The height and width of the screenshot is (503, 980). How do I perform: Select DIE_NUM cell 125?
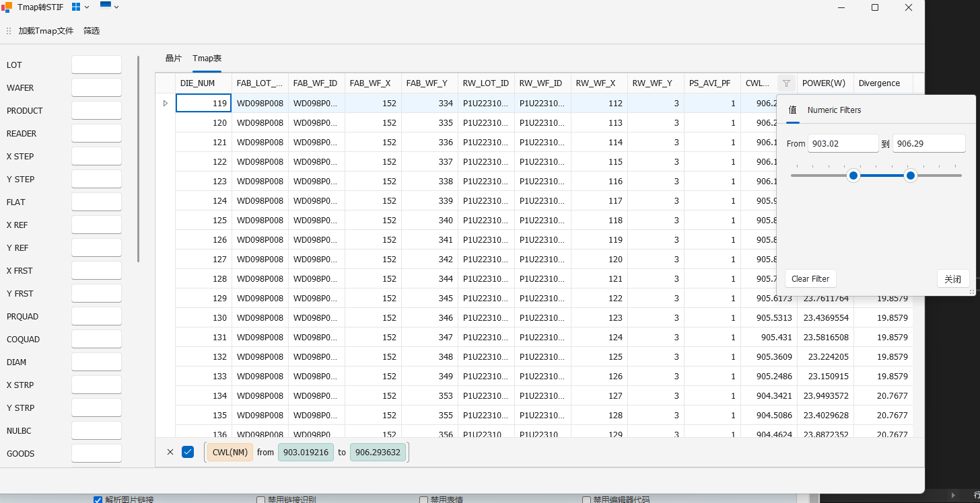pyautogui.click(x=203, y=220)
